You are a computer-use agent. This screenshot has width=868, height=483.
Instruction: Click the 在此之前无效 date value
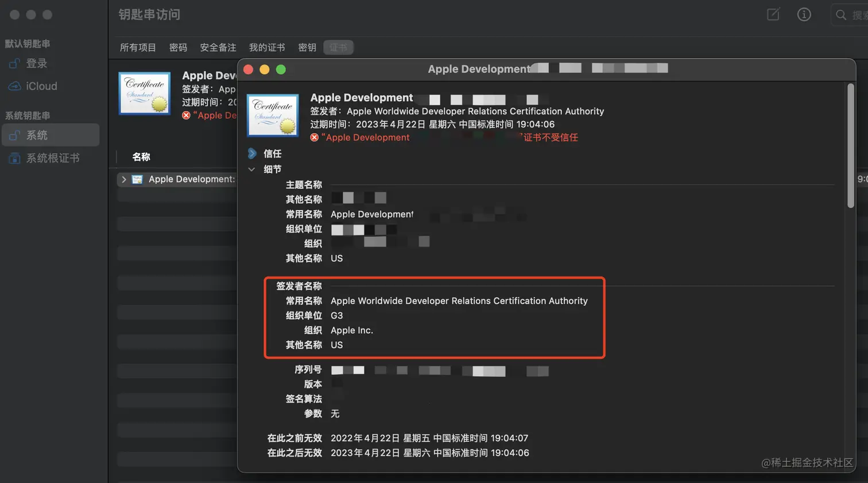tap(429, 438)
